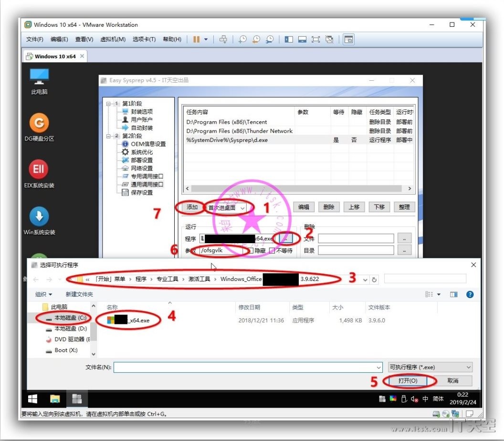Click the send Ctrl+Alt+Del toolbar icon

click(223, 39)
